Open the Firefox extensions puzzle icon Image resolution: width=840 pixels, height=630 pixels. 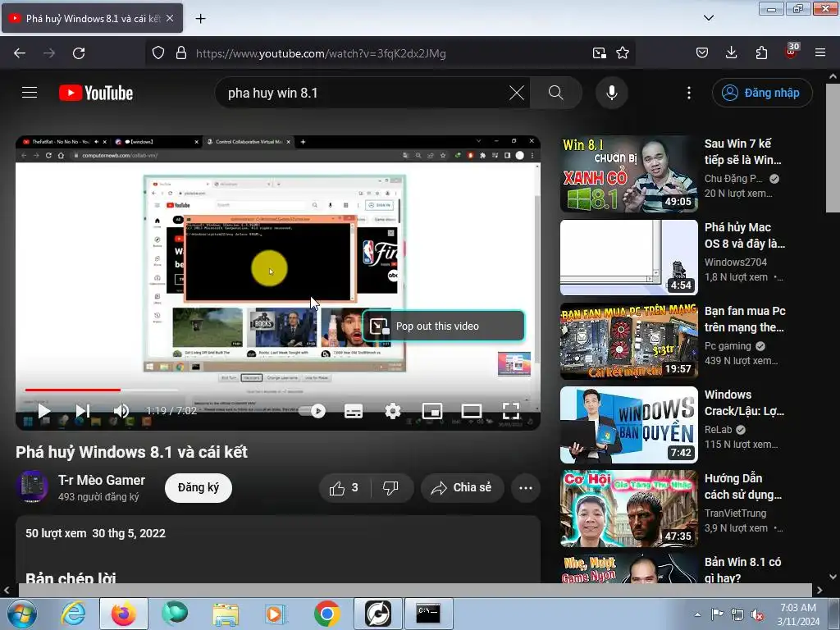tap(761, 53)
